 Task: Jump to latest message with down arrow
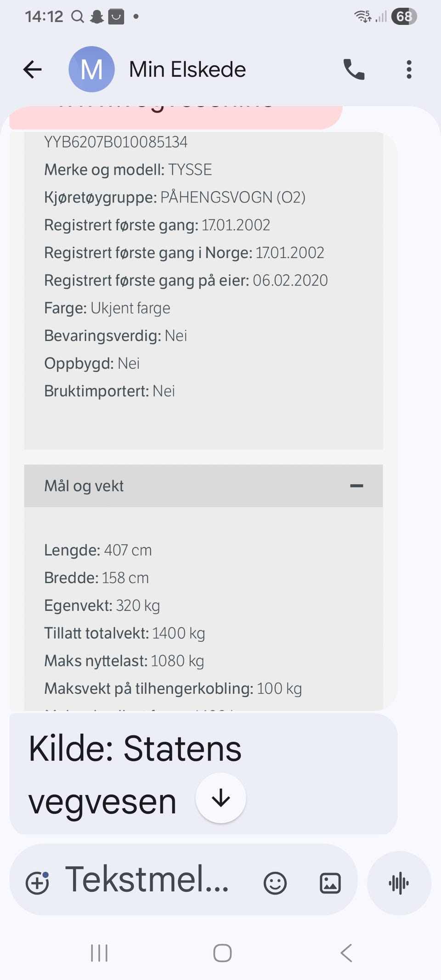pos(221,798)
